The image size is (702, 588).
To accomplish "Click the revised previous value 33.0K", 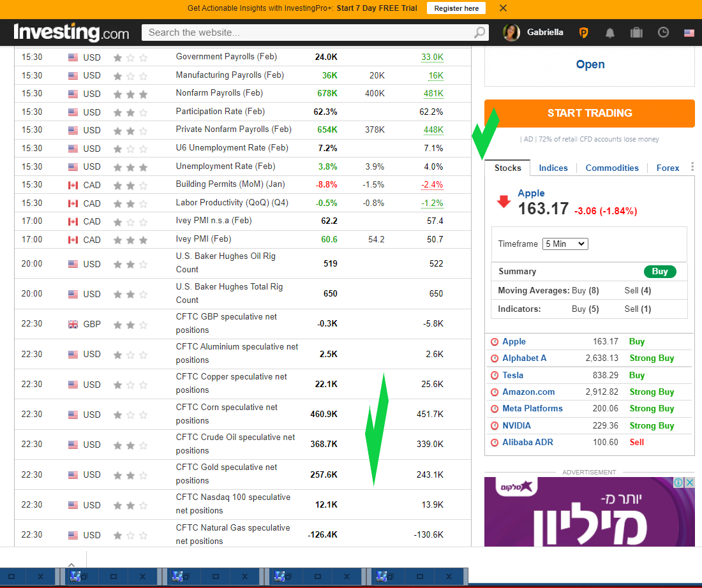I will point(432,57).
